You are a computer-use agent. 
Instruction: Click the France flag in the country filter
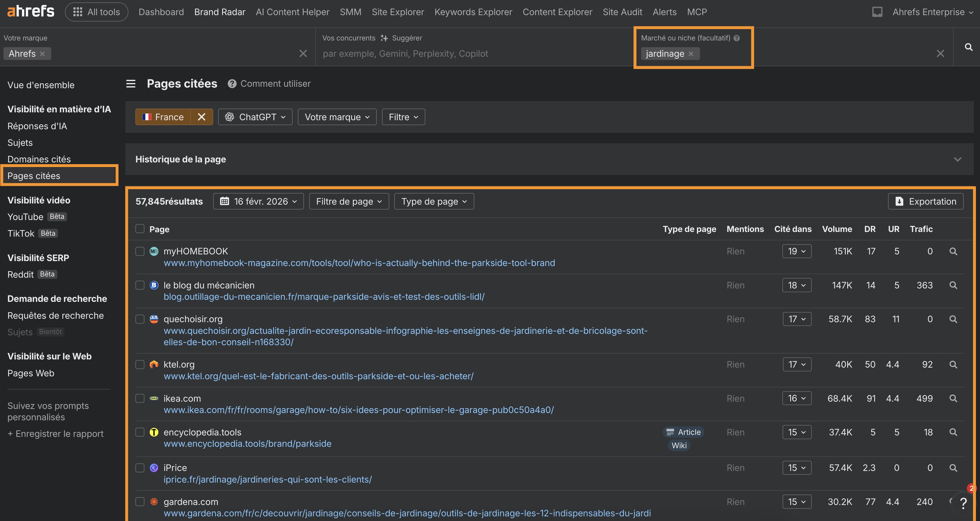(x=148, y=117)
